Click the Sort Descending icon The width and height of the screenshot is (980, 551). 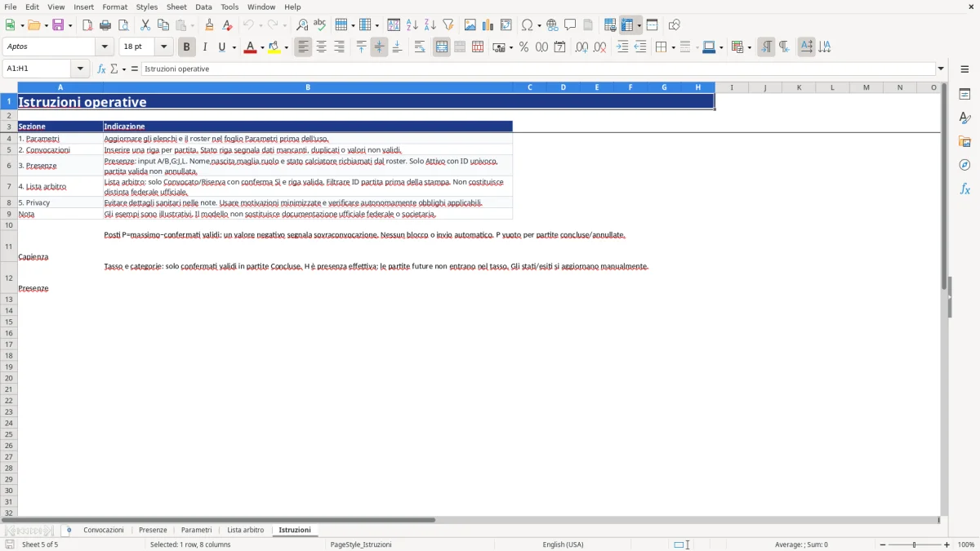430,25
